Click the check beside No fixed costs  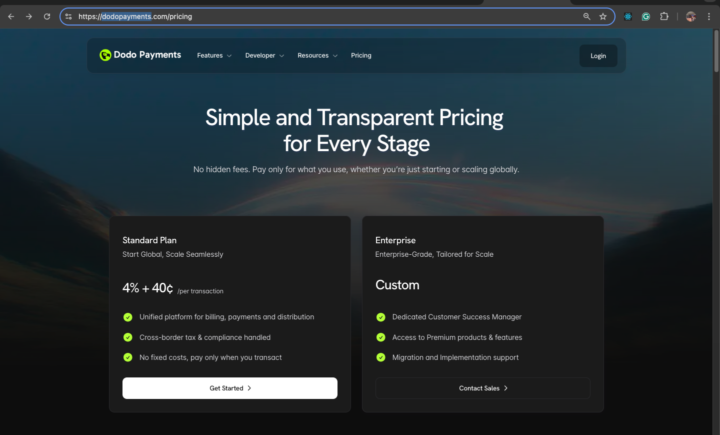(x=128, y=357)
